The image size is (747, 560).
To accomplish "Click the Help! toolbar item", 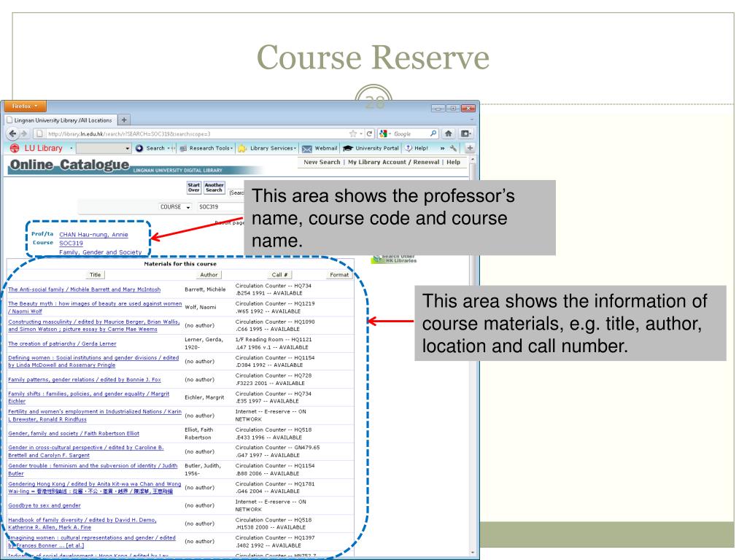I will point(417,148).
